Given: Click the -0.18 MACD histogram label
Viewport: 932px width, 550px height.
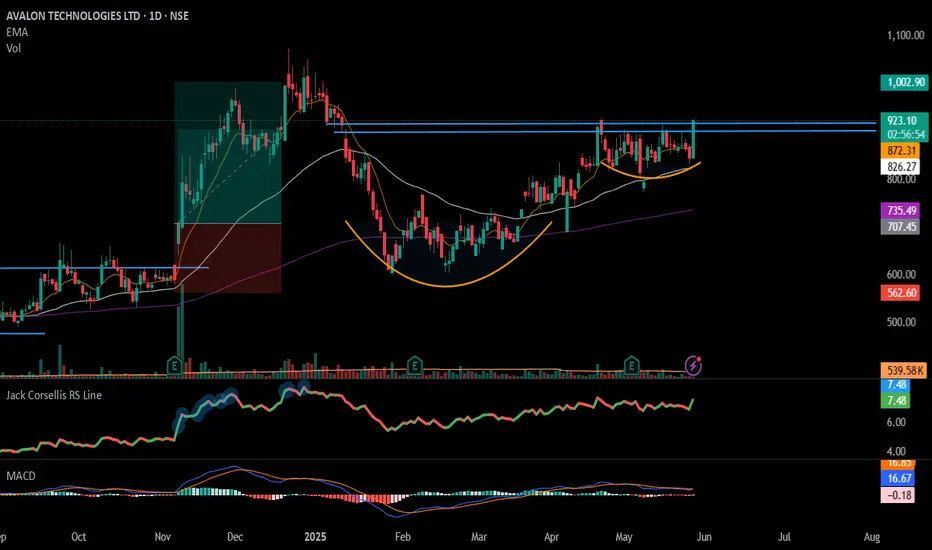Looking at the screenshot, I should tap(898, 495).
